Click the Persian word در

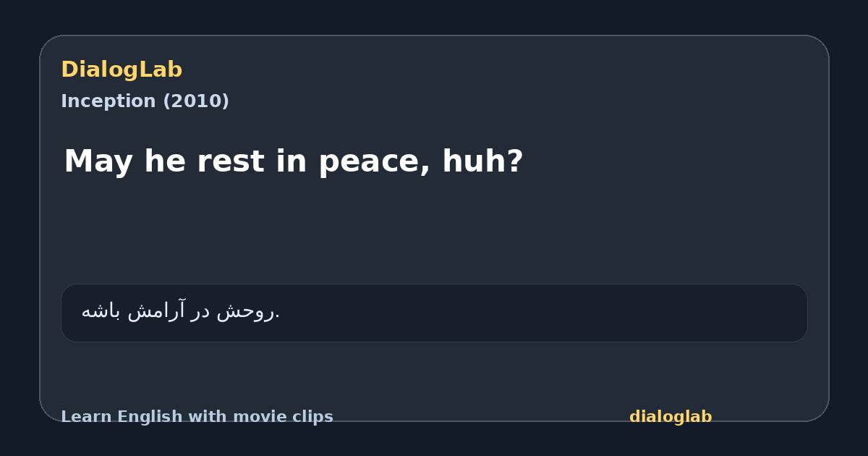[x=202, y=312]
